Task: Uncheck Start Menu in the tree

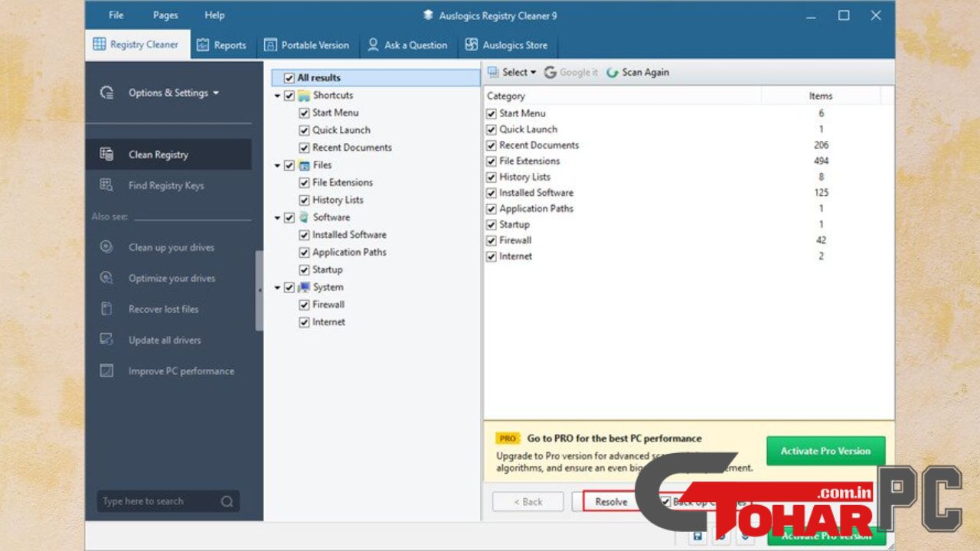Action: [304, 113]
